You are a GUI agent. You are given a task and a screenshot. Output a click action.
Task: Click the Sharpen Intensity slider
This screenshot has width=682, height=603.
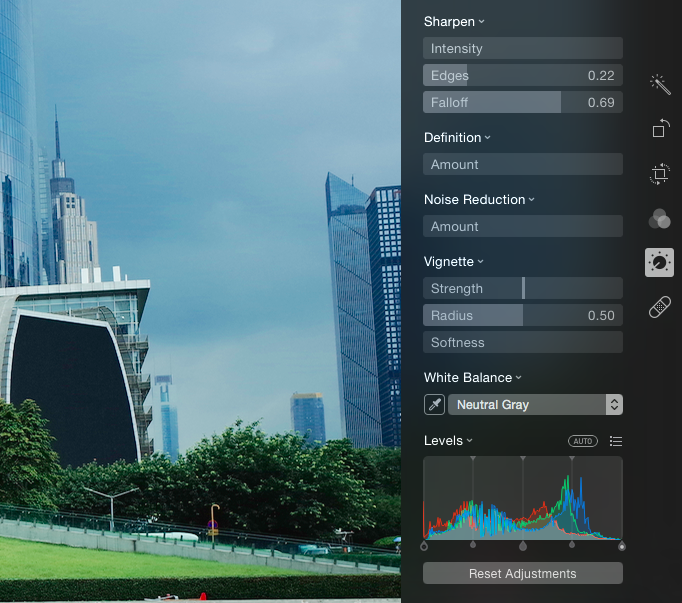pyautogui.click(x=523, y=48)
